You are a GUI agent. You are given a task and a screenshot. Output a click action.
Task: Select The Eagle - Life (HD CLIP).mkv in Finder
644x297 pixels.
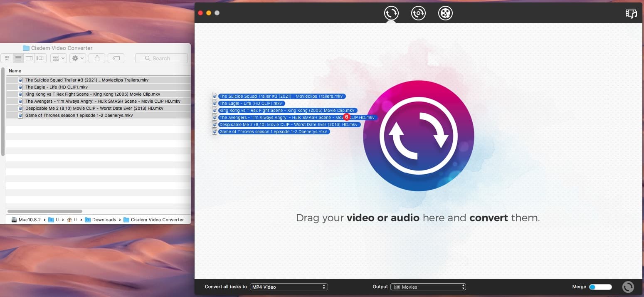tap(99, 87)
